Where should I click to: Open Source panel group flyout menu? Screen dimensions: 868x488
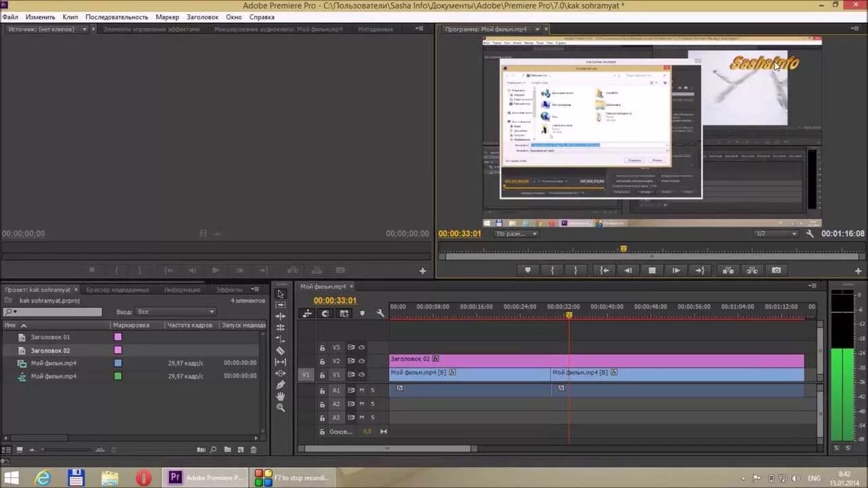click(420, 29)
